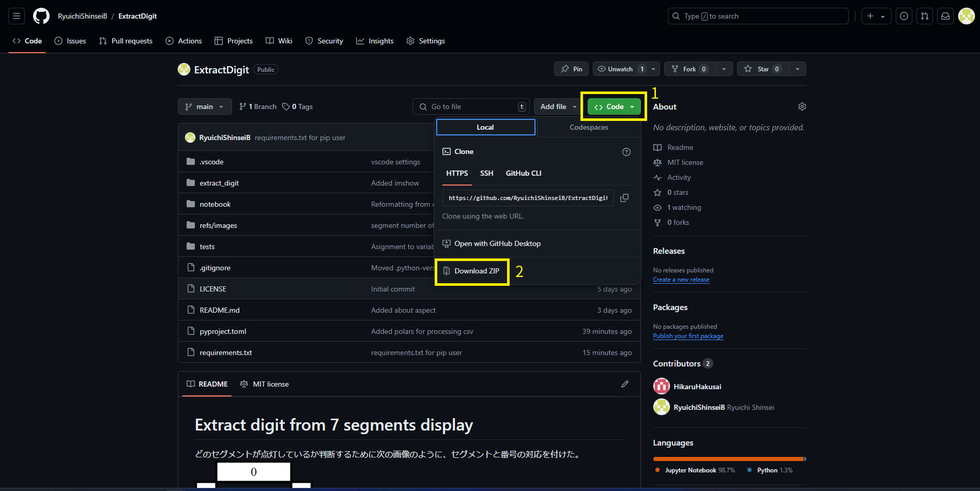Focus the Type / to search box
Image resolution: width=980 pixels, height=491 pixels.
(758, 16)
